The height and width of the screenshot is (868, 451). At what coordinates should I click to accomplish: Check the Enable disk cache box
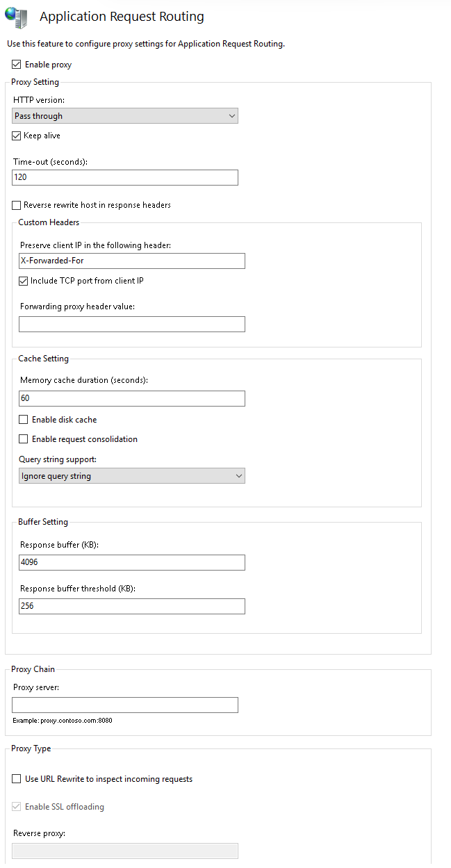pyautogui.click(x=24, y=420)
